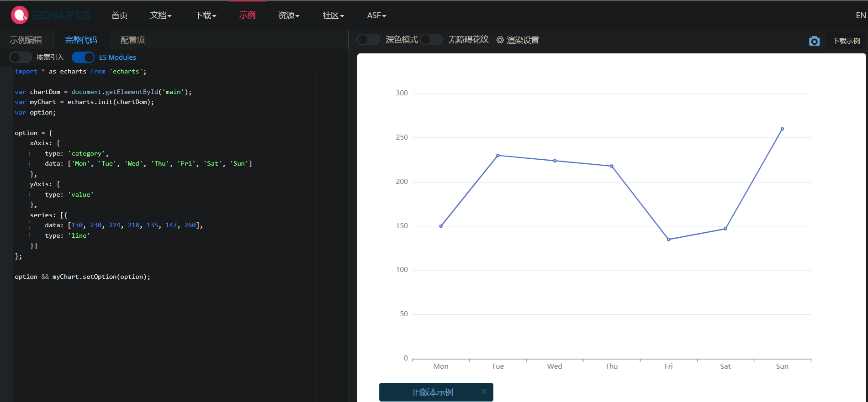Toggle the dark mode switch
This screenshot has height=402, width=868.
point(369,40)
